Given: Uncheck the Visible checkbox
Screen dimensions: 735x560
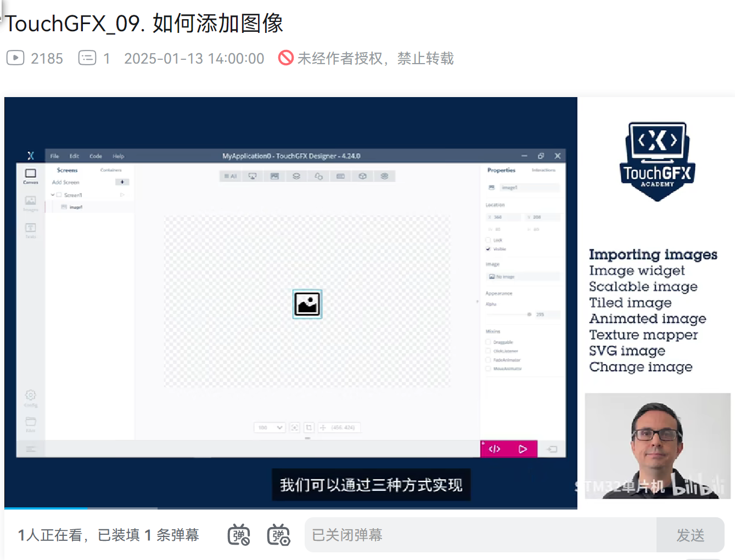Looking at the screenshot, I should click(488, 249).
